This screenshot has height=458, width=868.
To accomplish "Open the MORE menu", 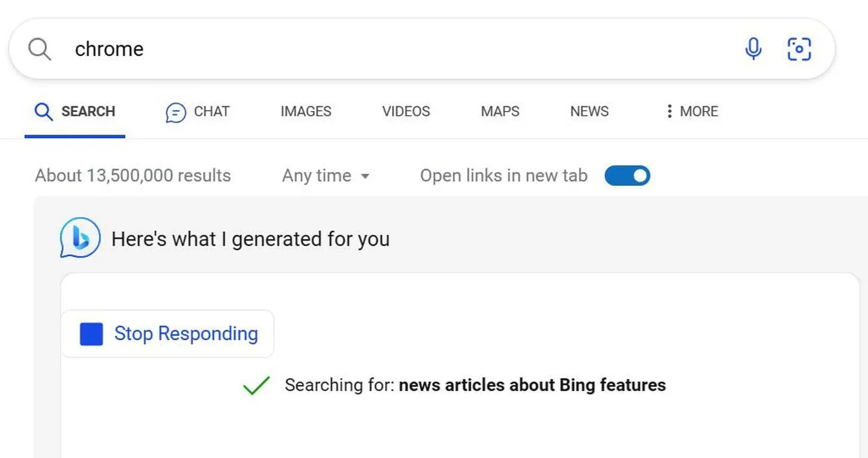I will [x=692, y=112].
